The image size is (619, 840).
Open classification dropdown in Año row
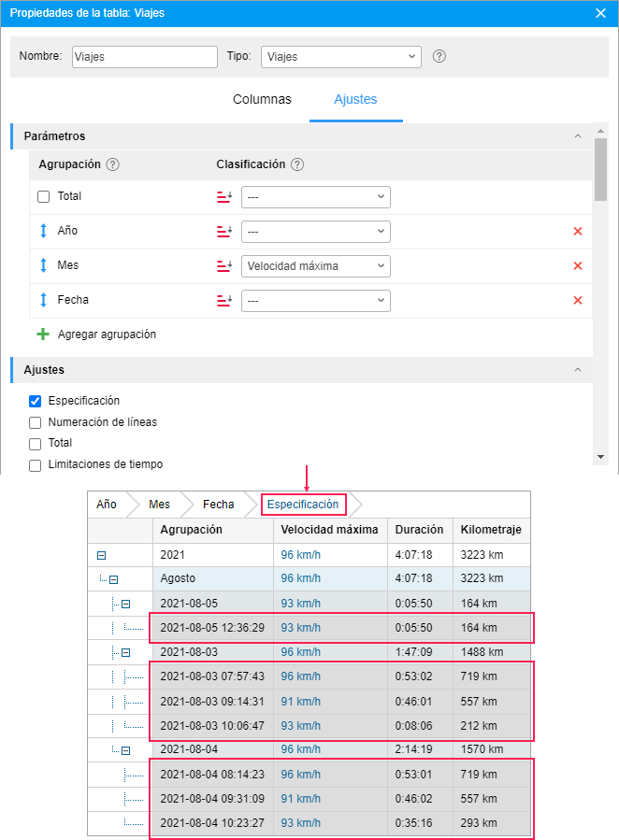[316, 232]
